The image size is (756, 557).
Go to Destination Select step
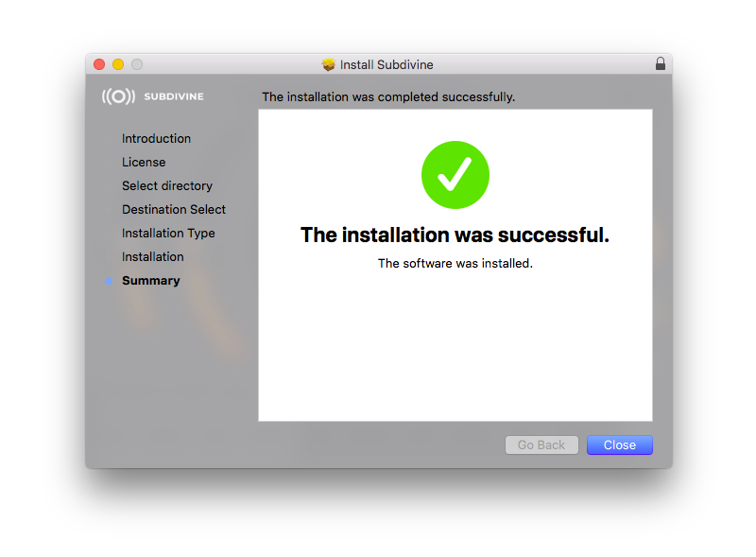coord(174,210)
